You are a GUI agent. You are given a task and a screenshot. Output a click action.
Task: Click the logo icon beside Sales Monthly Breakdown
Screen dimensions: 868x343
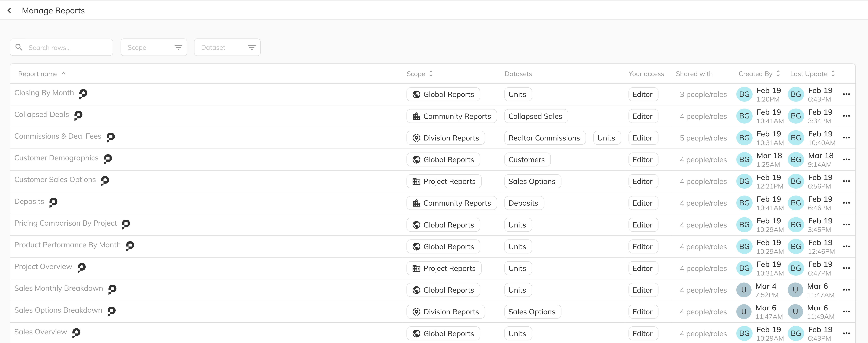[x=112, y=289]
